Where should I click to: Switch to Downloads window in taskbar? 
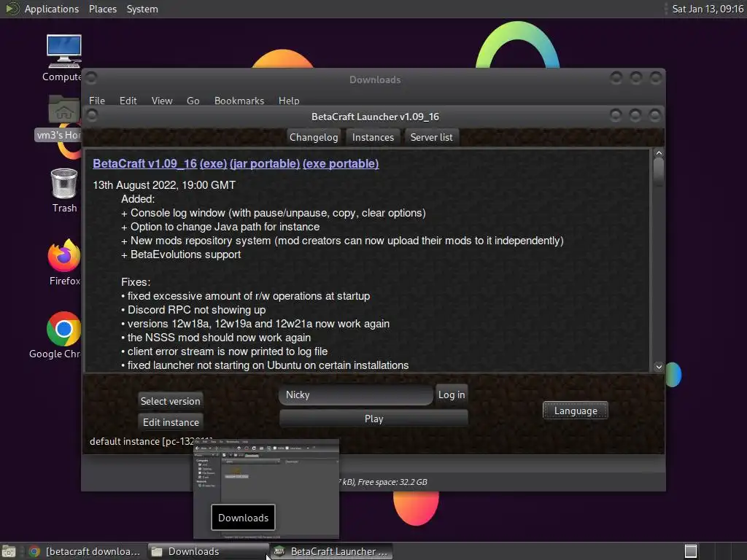coord(207,551)
